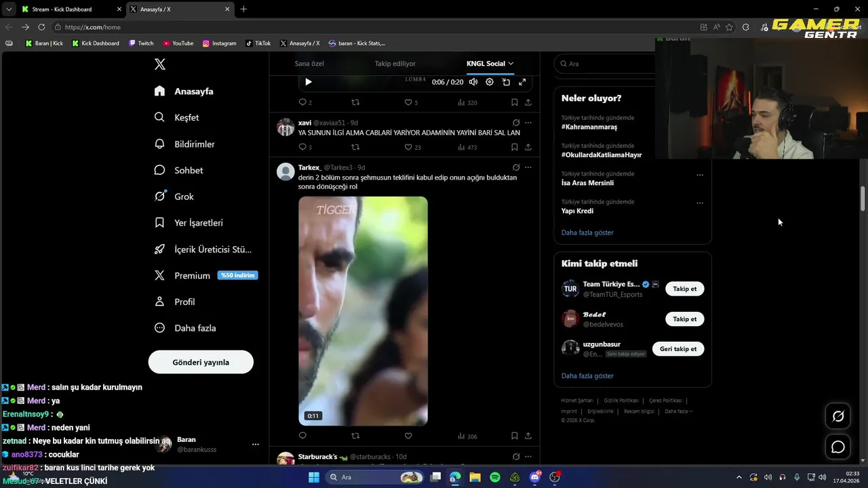Open #Kahramanmaraş trend
The image size is (868, 488).
click(x=589, y=127)
